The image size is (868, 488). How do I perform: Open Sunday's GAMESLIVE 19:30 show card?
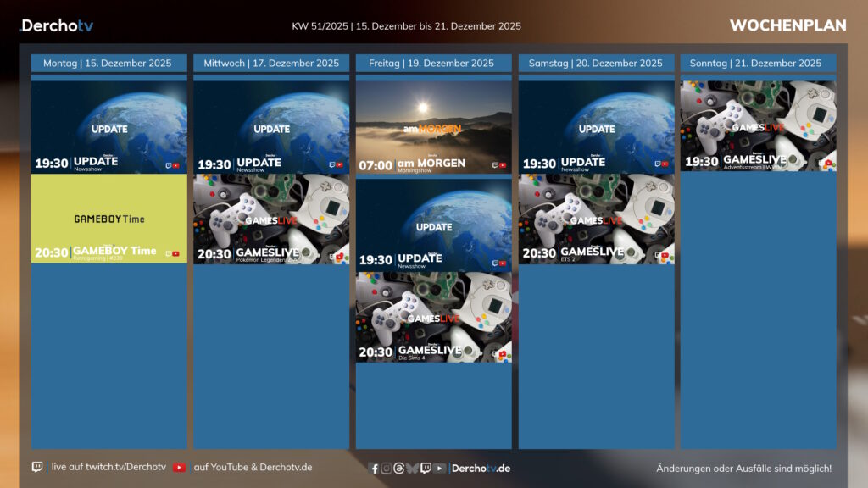(758, 125)
